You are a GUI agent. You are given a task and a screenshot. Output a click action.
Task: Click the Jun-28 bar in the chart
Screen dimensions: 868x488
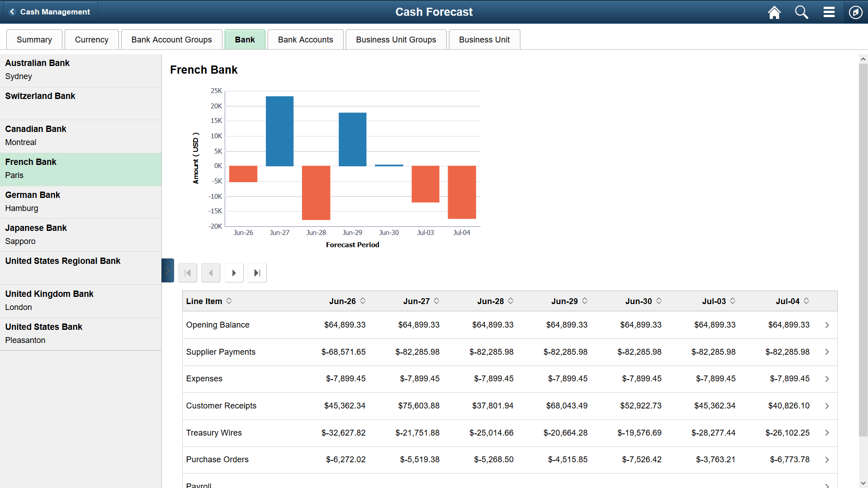click(x=316, y=192)
